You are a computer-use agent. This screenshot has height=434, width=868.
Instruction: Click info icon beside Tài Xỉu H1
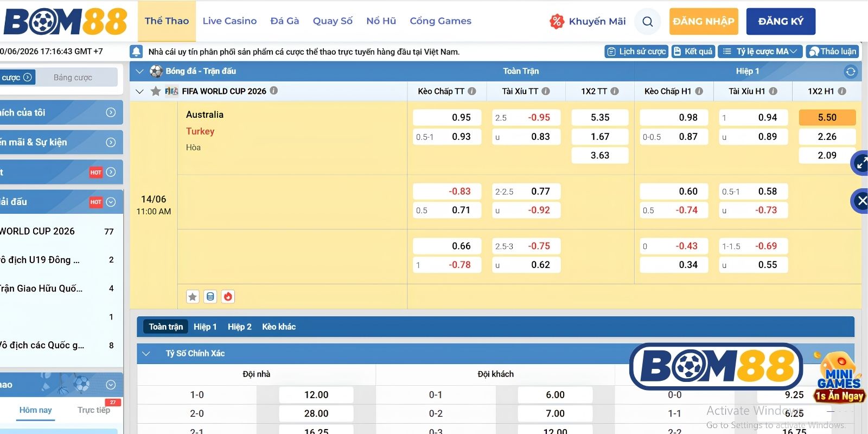coord(773,91)
